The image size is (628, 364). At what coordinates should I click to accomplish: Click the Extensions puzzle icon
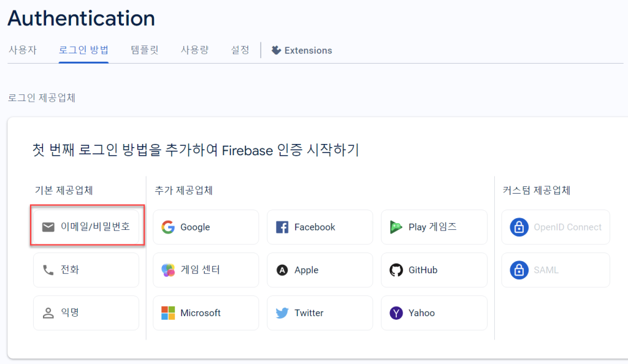(x=276, y=50)
